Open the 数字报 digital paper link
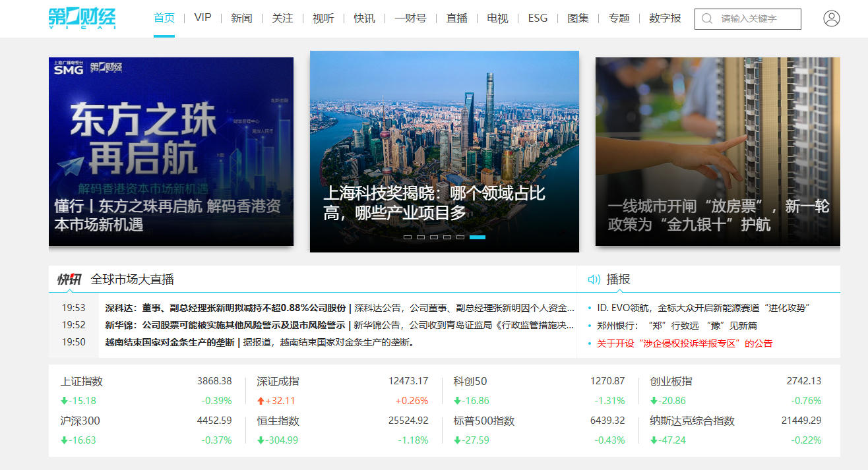Image resolution: width=868 pixels, height=470 pixels. (x=665, y=18)
